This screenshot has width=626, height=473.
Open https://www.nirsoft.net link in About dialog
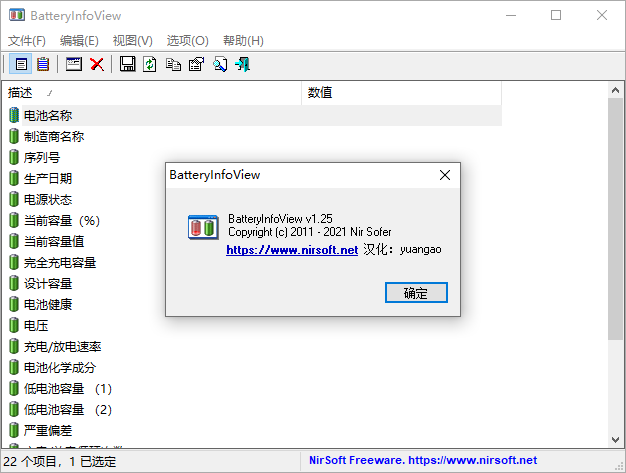(292, 250)
